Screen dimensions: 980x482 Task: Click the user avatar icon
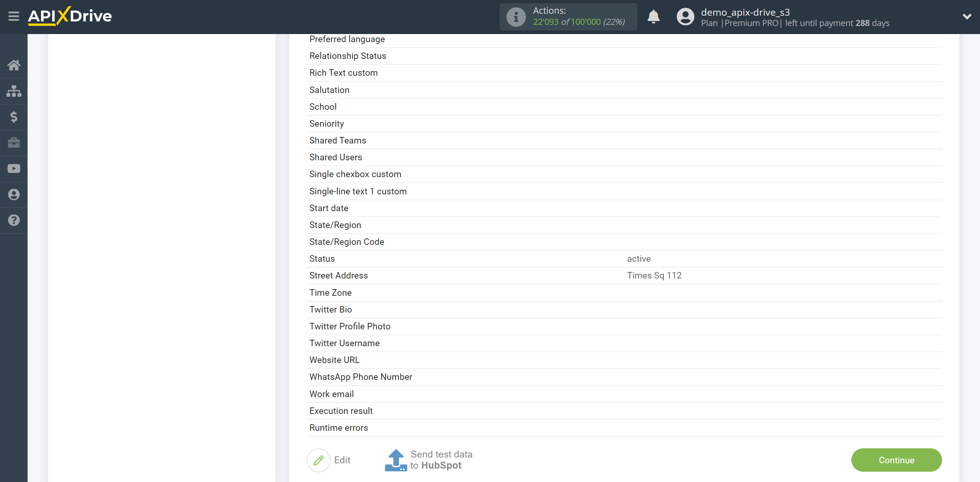[x=685, y=17]
